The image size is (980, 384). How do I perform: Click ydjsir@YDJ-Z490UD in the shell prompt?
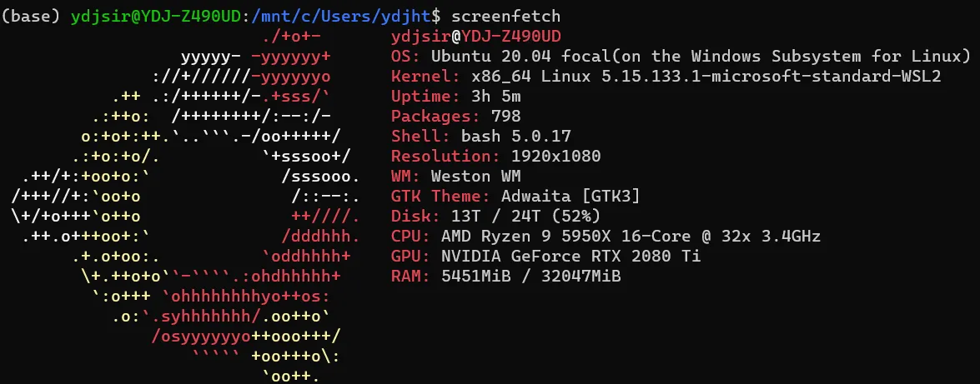(x=156, y=16)
